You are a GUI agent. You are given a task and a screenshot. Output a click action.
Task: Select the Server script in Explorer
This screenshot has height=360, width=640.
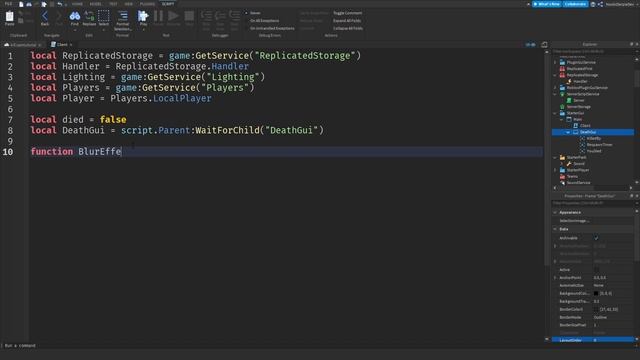579,100
